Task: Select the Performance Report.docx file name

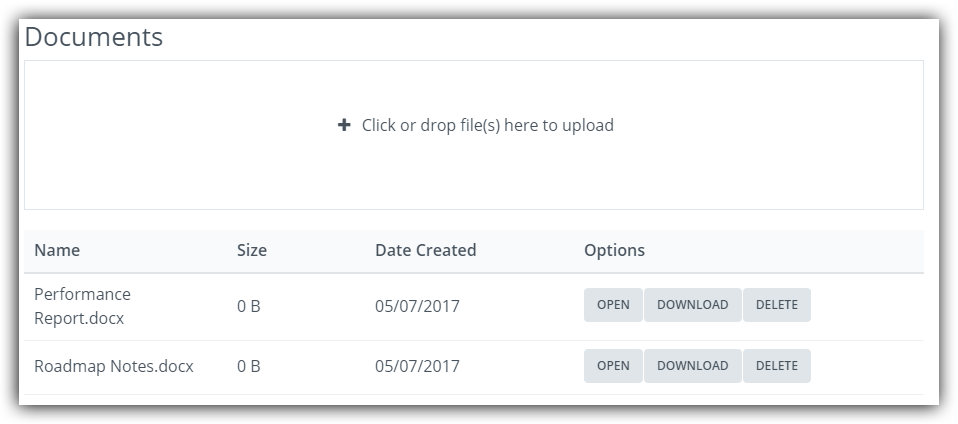Action: pyautogui.click(x=82, y=305)
